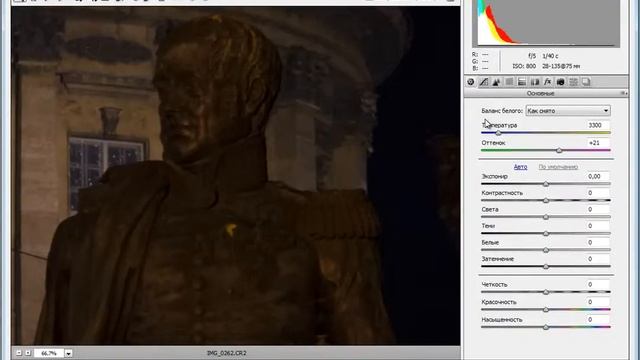
Task: Click the Насыщенность slider handle
Action: click(x=546, y=327)
